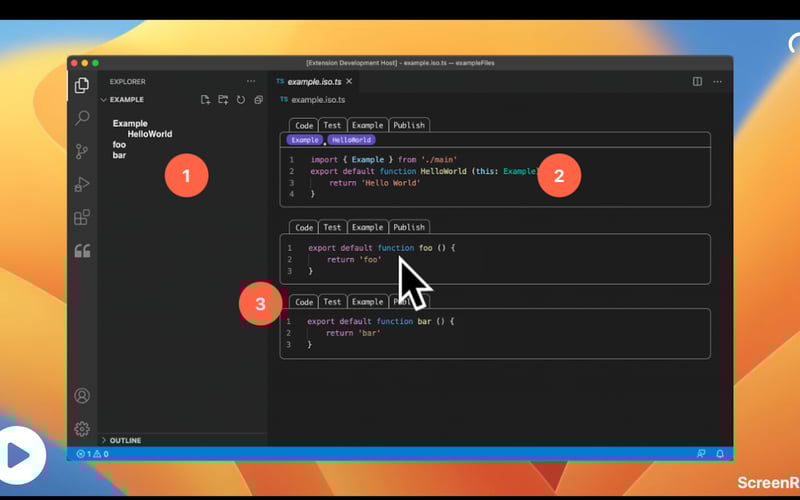Open Publish tab of HelloWorld block
Viewport: 800px width, 500px height.
(409, 125)
